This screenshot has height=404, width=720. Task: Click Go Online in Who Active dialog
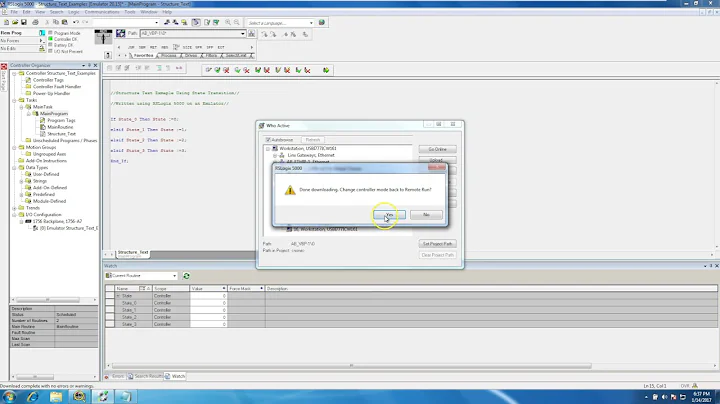tap(437, 149)
